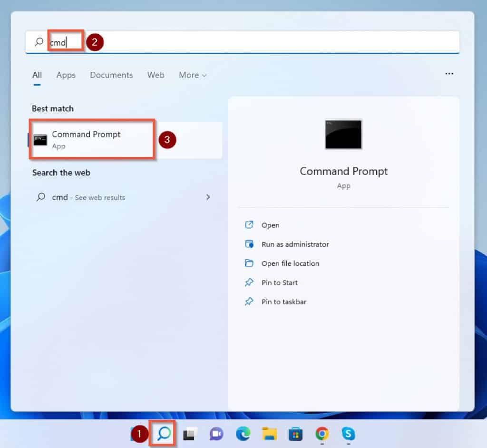Click the magnifier icon in the search box
The image size is (487, 448).
(39, 42)
